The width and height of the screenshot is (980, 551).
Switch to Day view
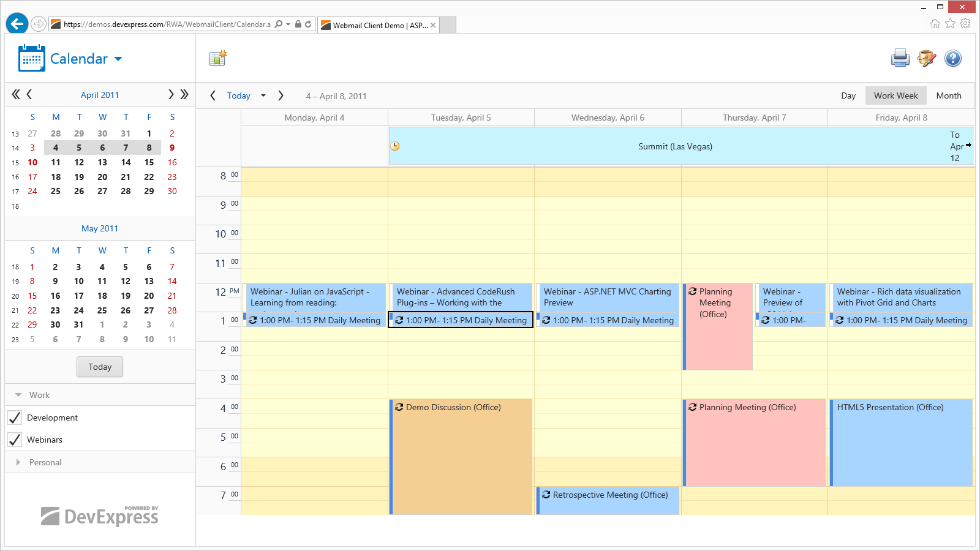click(848, 96)
